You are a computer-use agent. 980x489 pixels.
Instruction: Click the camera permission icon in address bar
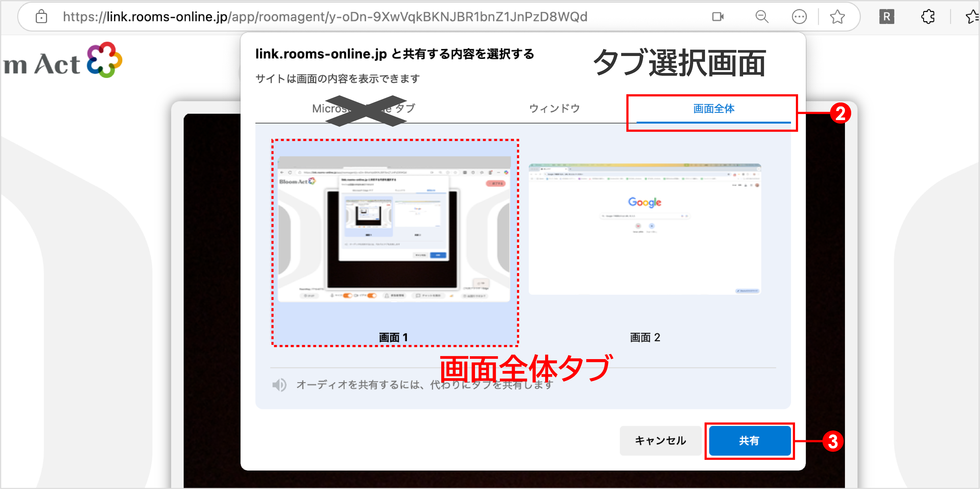[x=718, y=17]
